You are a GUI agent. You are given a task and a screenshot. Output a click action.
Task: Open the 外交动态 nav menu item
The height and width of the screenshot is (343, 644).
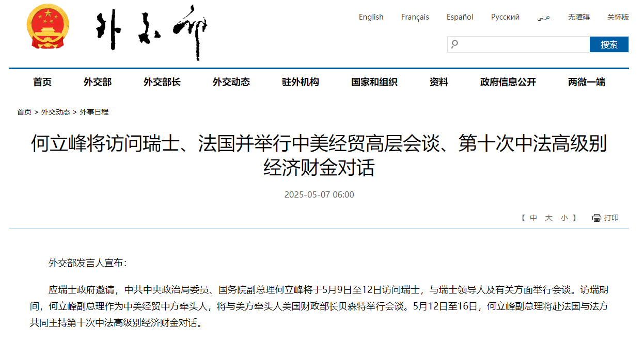pos(231,82)
